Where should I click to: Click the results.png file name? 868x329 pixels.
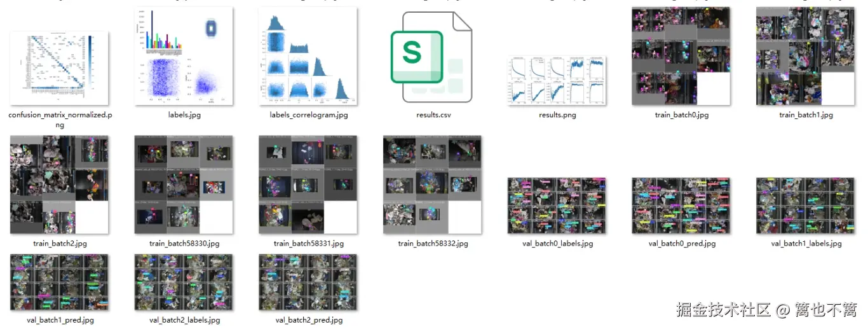click(x=557, y=115)
